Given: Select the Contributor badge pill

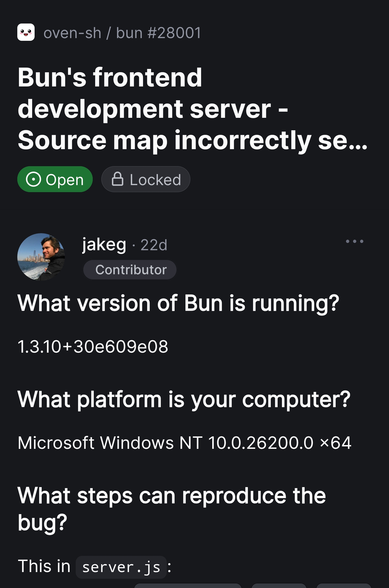Looking at the screenshot, I should tap(129, 269).
